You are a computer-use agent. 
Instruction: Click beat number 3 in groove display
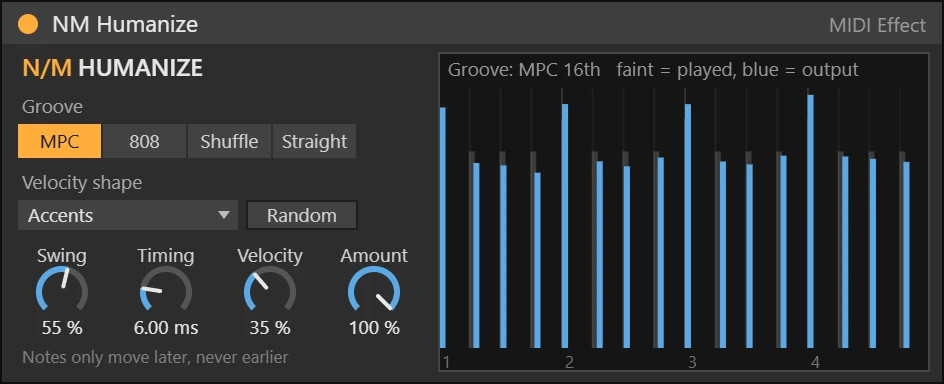point(692,362)
